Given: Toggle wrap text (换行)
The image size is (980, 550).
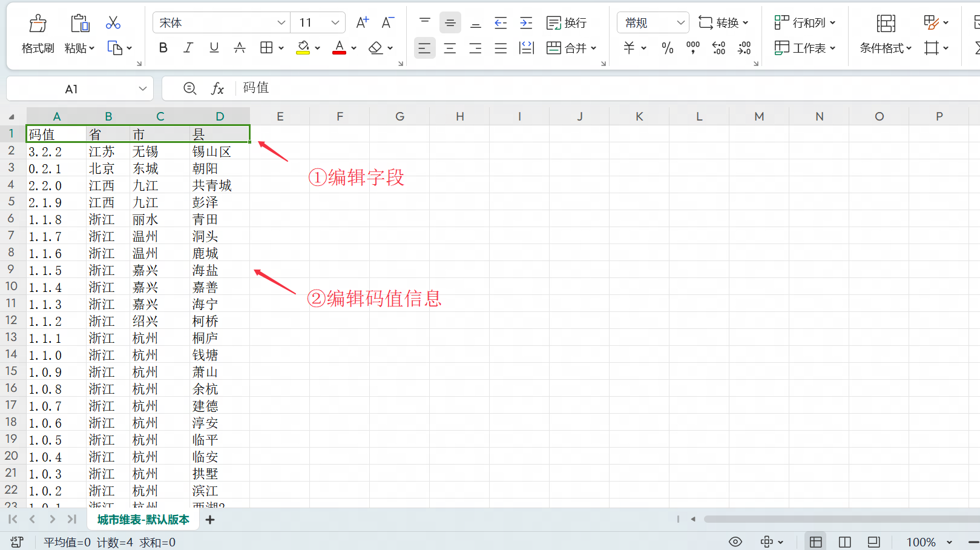Looking at the screenshot, I should tap(567, 23).
